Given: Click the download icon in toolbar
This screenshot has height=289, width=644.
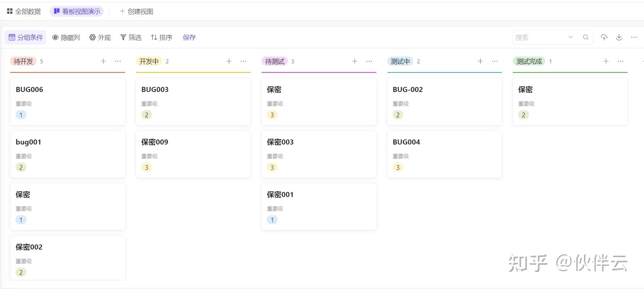Looking at the screenshot, I should tap(619, 37).
